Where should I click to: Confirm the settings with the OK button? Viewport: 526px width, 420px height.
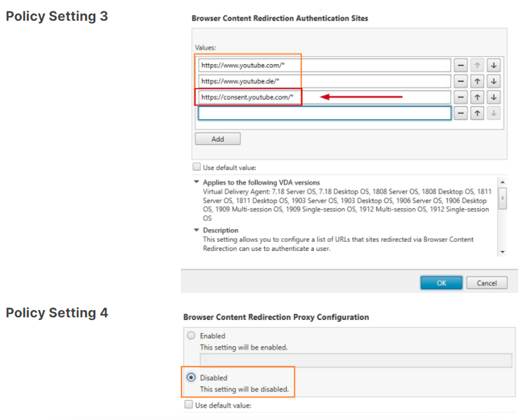coord(441,283)
